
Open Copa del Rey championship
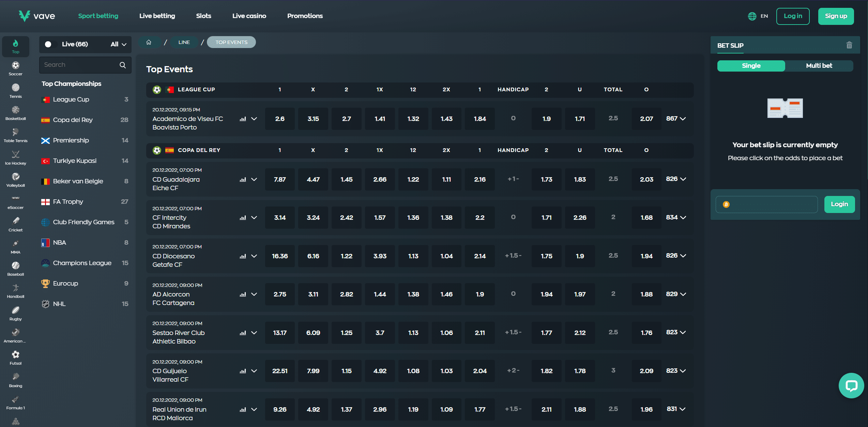85,120
